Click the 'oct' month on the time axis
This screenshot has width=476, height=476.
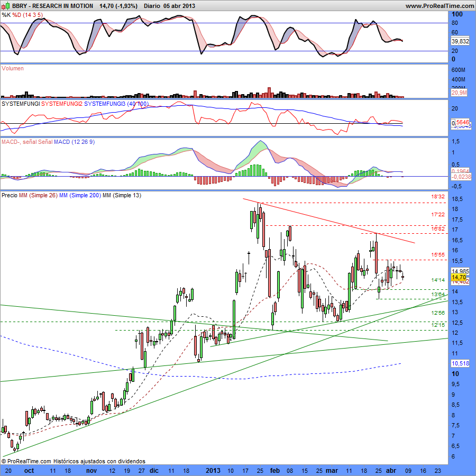tap(29, 471)
